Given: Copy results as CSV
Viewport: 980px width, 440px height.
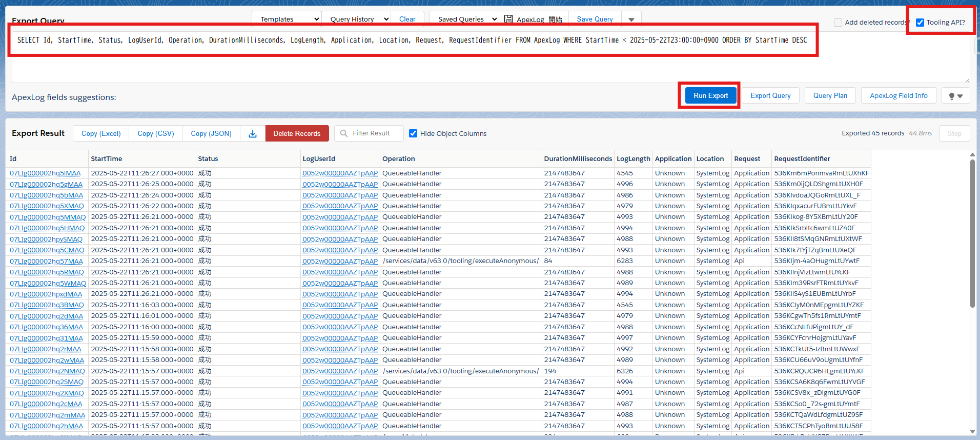Looking at the screenshot, I should click(156, 133).
